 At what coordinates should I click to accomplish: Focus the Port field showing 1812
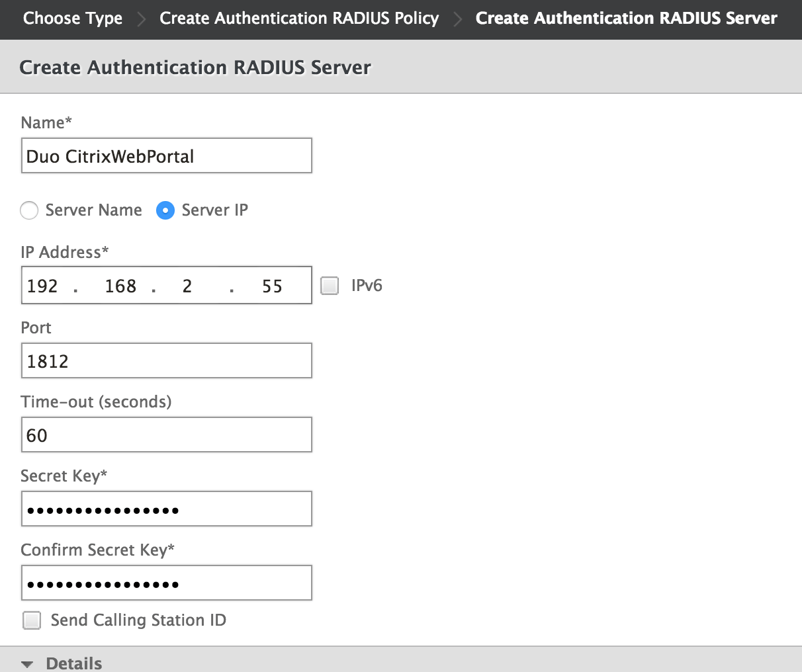pos(166,361)
